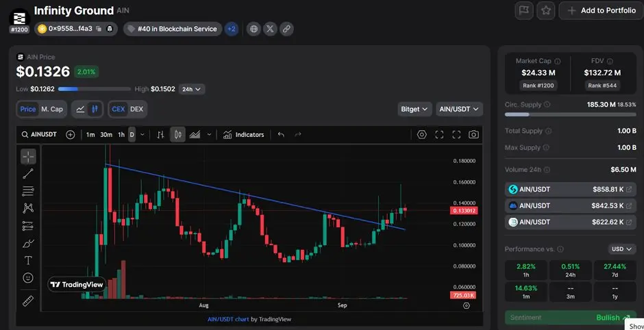This screenshot has width=644, height=330.
Task: Select the line chart mode icon
Action: coord(81,109)
